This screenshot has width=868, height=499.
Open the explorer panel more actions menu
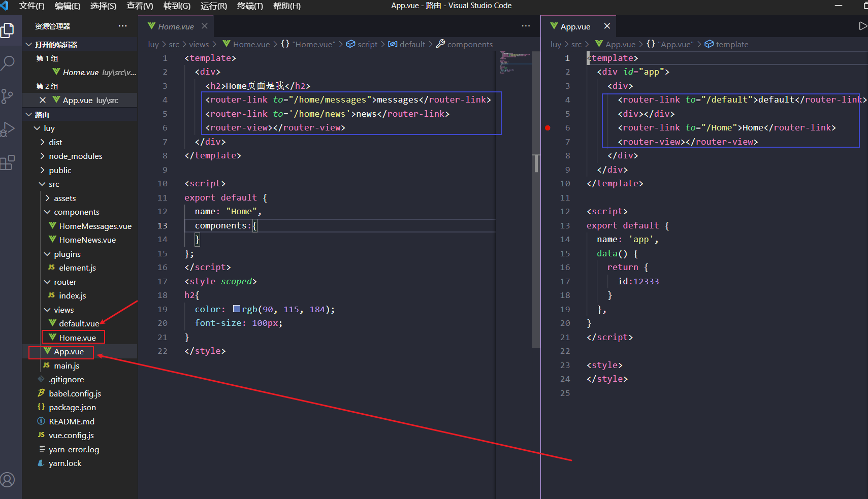point(123,26)
